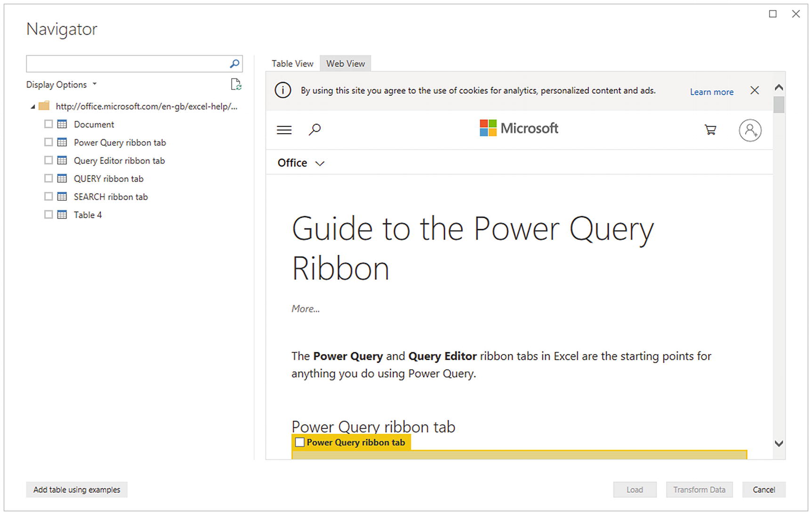Viewport: 812px width, 515px height.
Task: Select the Web View tab
Action: pos(346,63)
